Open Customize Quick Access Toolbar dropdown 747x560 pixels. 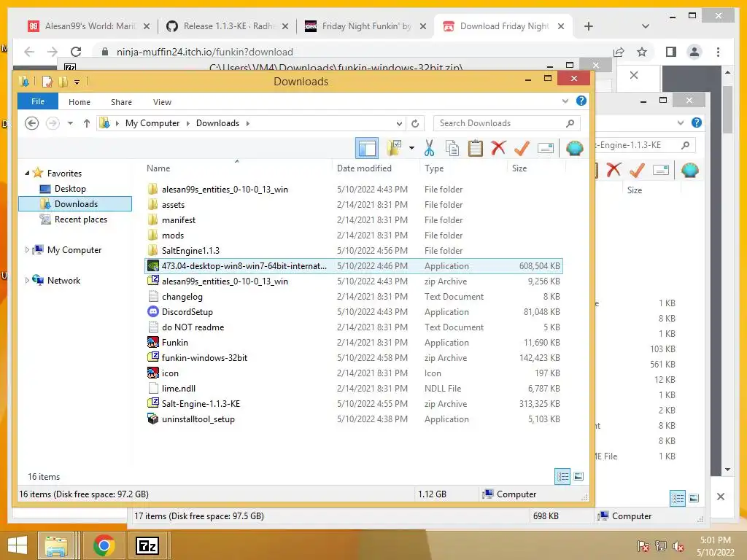[77, 82]
